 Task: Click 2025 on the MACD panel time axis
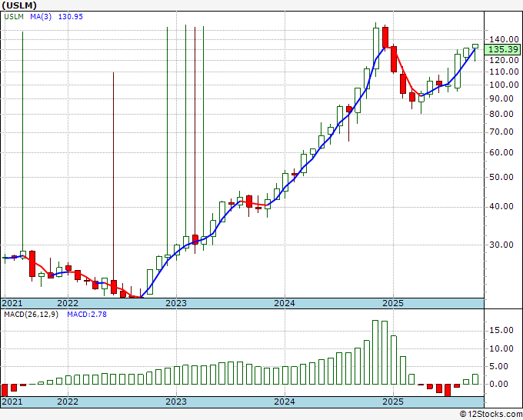click(x=393, y=402)
